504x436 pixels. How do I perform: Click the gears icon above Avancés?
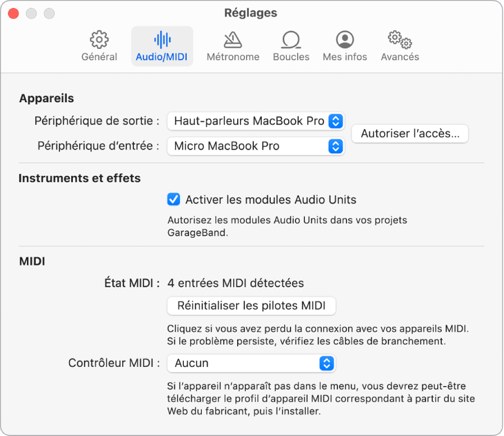399,39
